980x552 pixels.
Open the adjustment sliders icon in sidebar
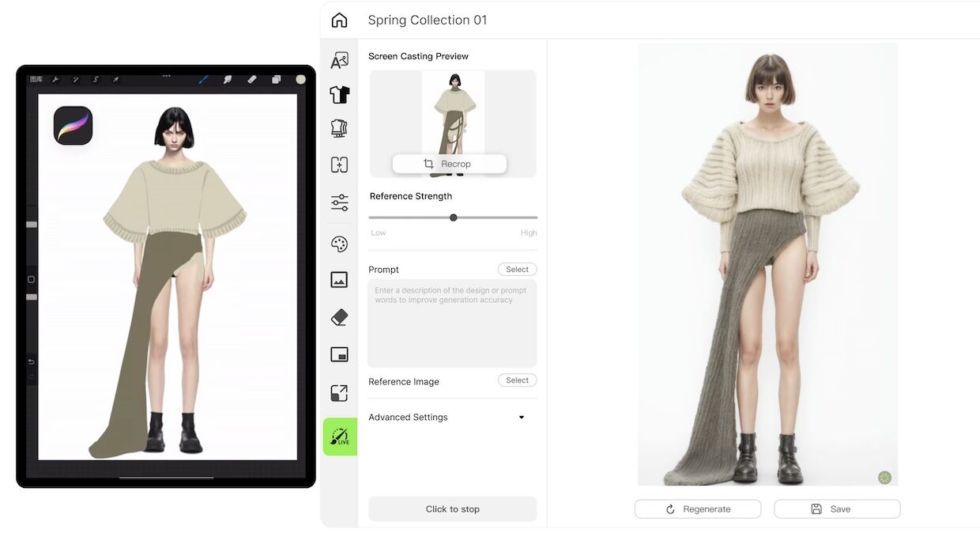tap(339, 202)
